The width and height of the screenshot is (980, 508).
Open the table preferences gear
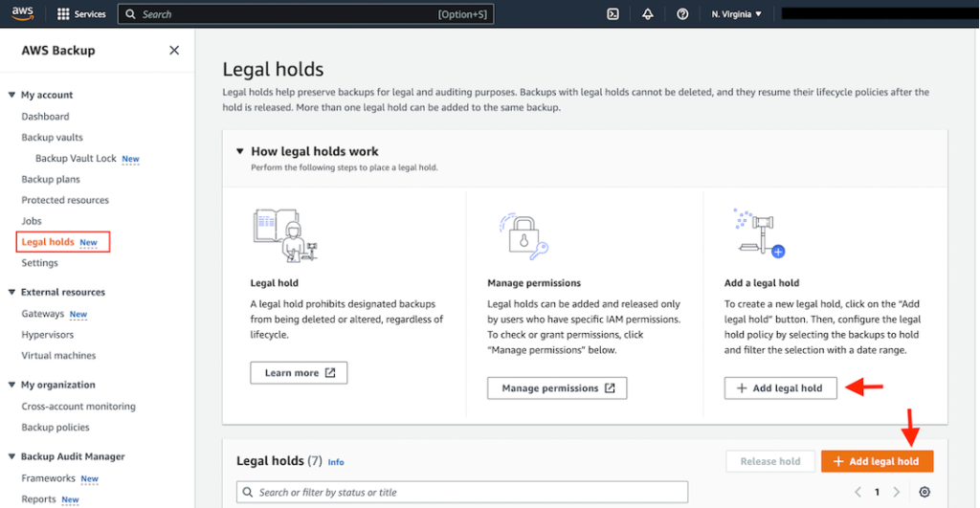click(924, 492)
